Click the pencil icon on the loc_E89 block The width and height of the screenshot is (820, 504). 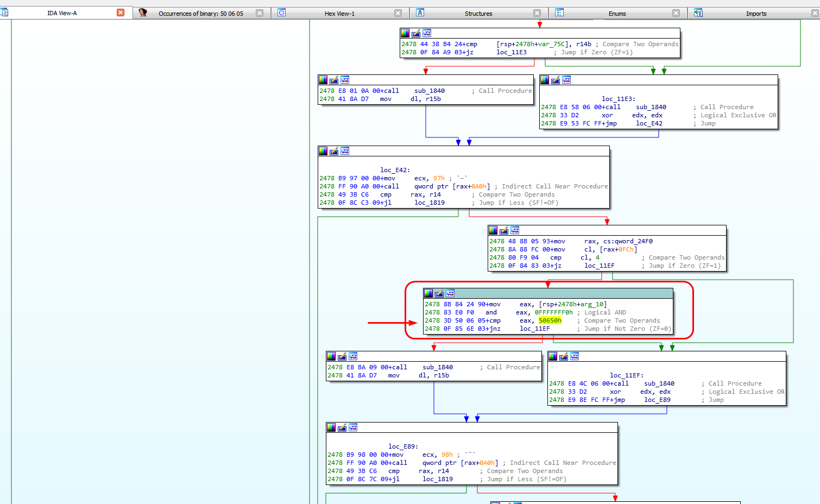342,427
